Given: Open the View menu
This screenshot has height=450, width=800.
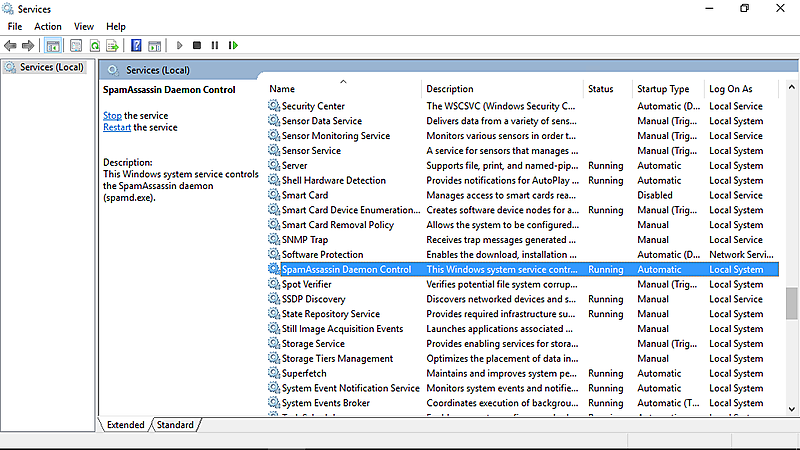Looking at the screenshot, I should [x=84, y=26].
